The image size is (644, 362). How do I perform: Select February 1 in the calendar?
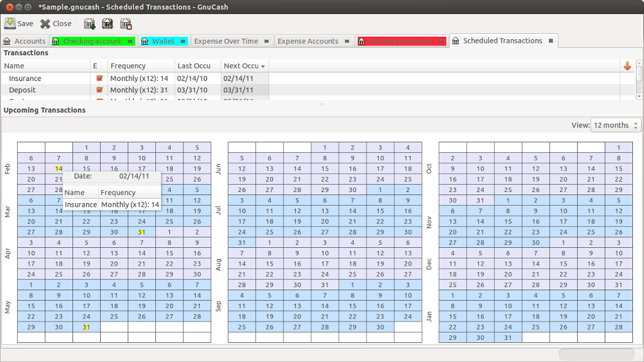[x=86, y=147]
